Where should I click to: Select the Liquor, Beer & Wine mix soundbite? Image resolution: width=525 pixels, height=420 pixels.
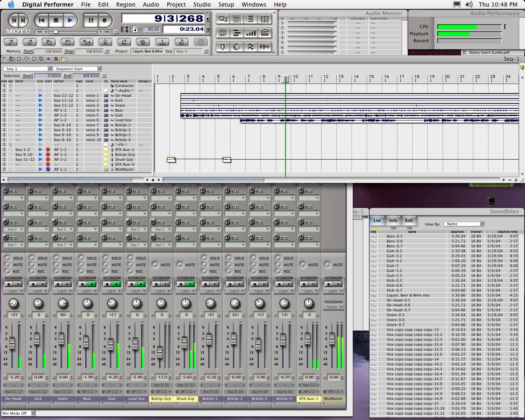pos(408,295)
